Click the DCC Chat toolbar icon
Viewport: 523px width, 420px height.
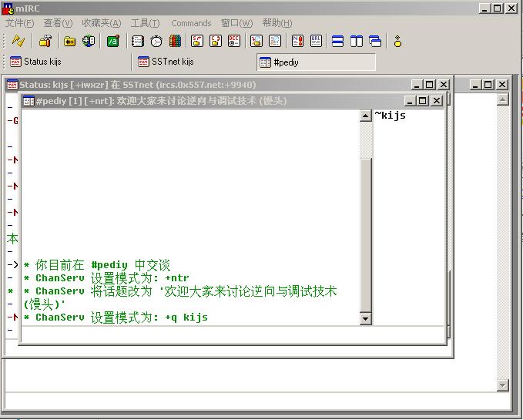coord(216,41)
